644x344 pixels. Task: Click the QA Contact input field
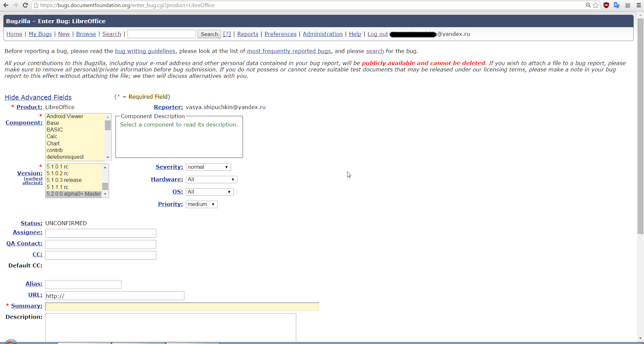click(x=101, y=245)
